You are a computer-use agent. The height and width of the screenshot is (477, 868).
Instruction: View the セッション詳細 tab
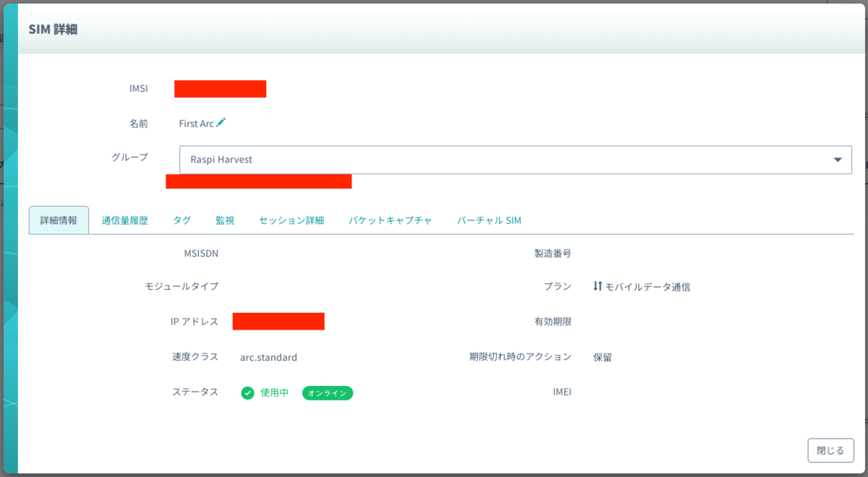pos(291,220)
